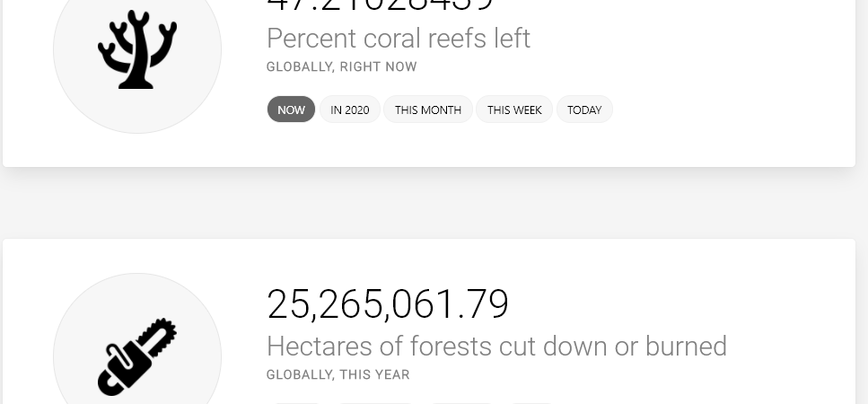Open "Hectares of forests cut down or burned" heading
The image size is (868, 404).
pos(496,347)
